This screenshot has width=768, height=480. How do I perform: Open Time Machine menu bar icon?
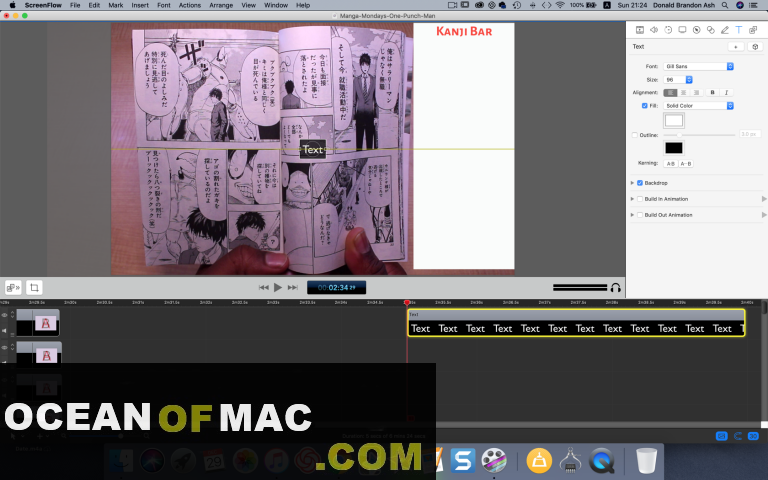pos(517,5)
